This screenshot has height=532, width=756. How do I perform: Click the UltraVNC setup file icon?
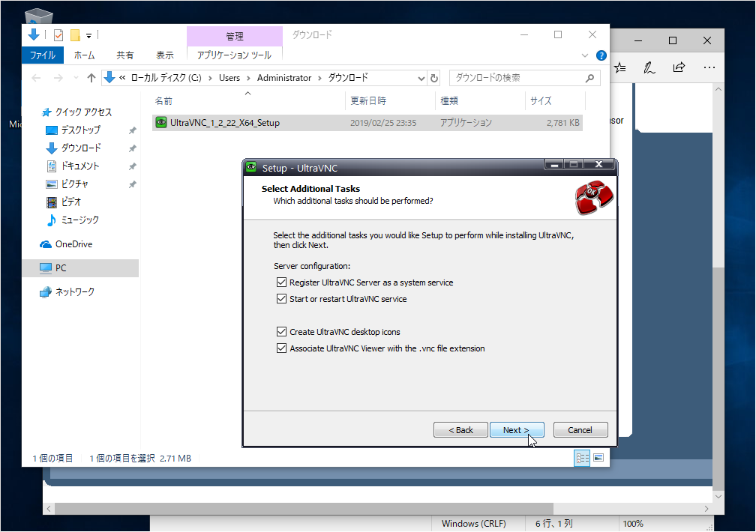click(x=160, y=123)
